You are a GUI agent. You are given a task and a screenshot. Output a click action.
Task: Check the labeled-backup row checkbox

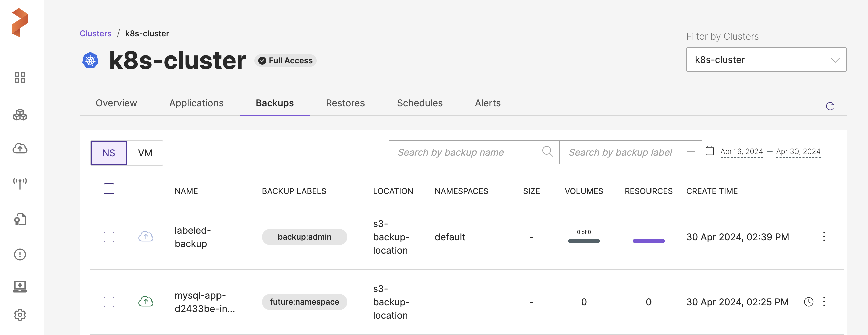109,237
